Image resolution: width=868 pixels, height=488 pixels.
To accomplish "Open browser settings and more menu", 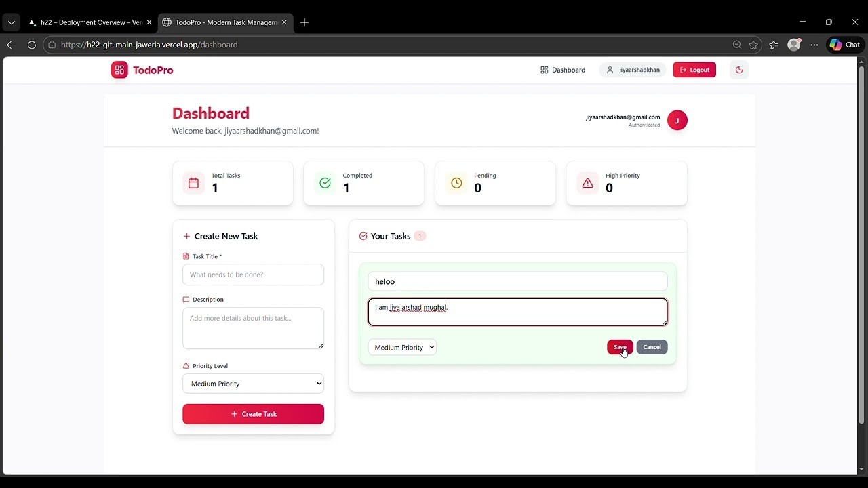I will click(814, 45).
